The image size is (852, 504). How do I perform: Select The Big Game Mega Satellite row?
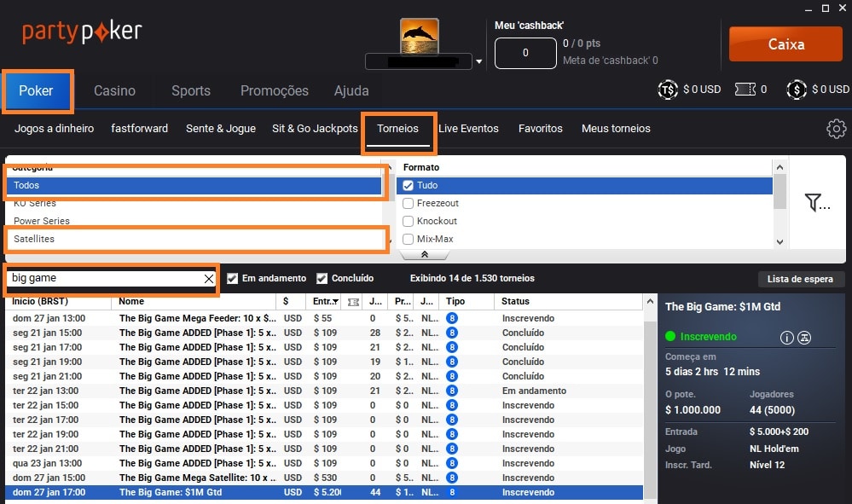coord(324,478)
